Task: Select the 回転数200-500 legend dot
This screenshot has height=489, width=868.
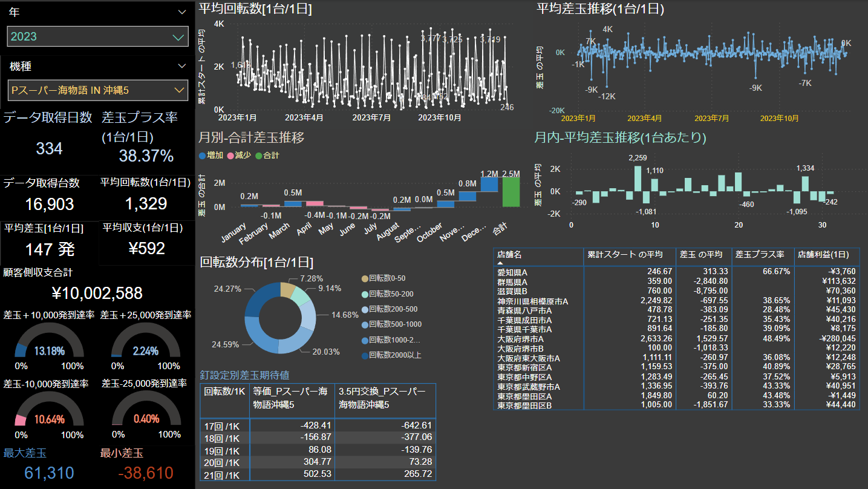Action: pyautogui.click(x=364, y=309)
